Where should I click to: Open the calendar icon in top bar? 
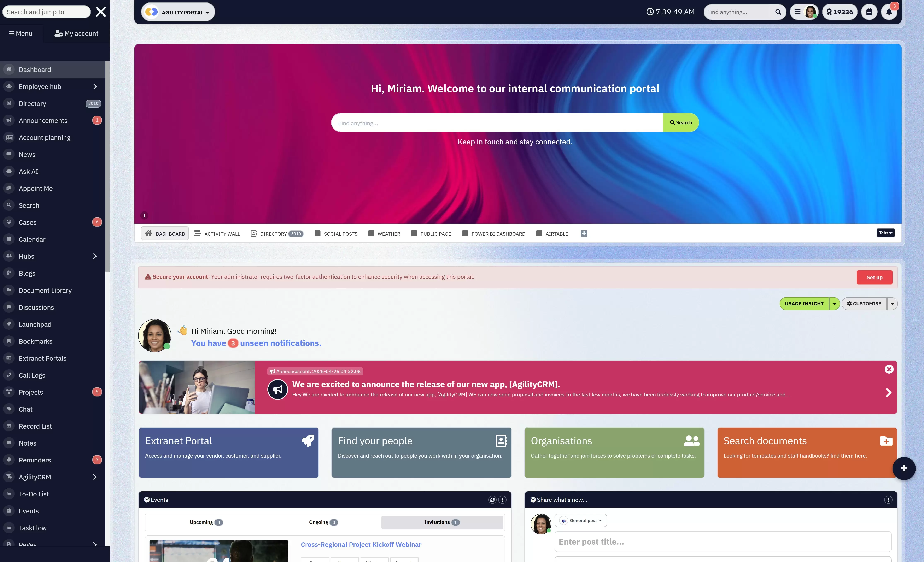click(x=869, y=12)
